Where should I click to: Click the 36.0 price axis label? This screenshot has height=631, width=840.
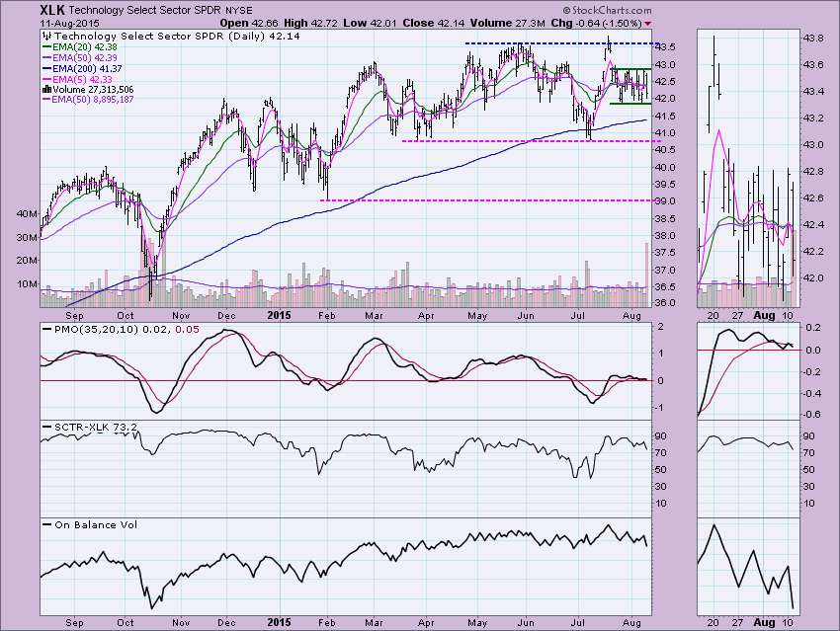[x=665, y=303]
